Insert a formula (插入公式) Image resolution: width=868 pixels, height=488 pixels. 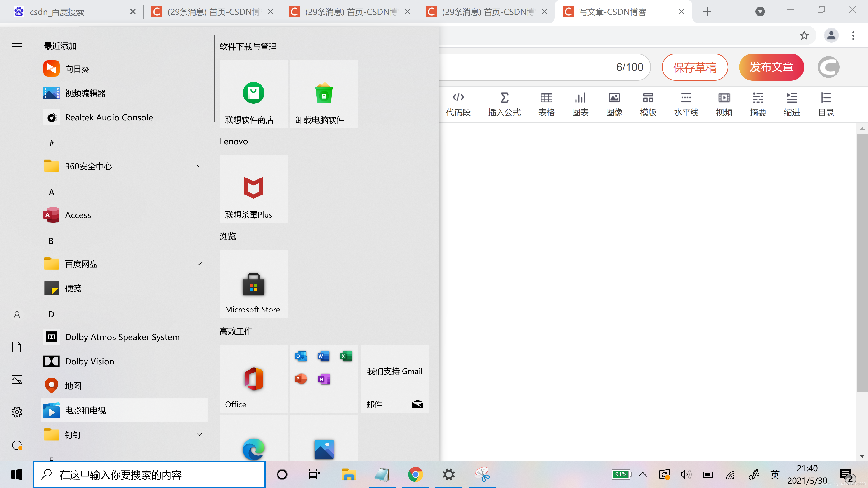(504, 105)
